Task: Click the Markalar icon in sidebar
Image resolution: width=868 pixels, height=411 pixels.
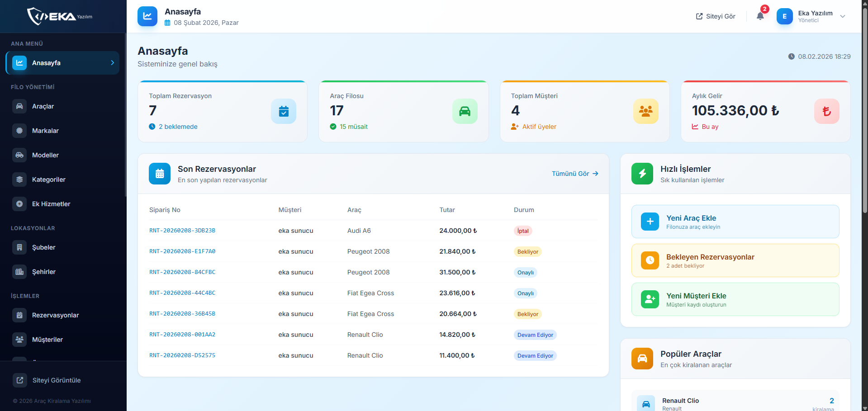Action: click(x=19, y=131)
